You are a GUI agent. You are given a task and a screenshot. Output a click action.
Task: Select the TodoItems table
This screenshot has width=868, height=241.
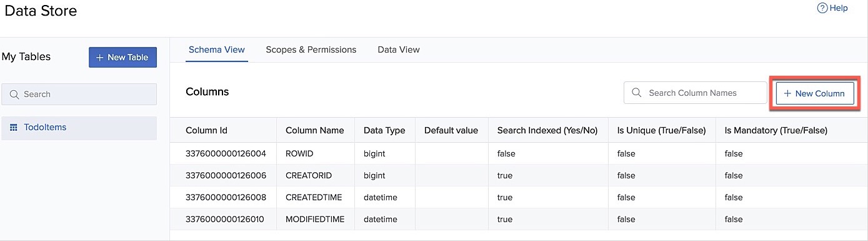79,128
